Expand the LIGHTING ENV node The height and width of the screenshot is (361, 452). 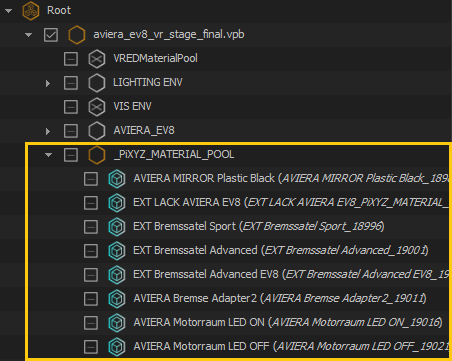tap(48, 83)
